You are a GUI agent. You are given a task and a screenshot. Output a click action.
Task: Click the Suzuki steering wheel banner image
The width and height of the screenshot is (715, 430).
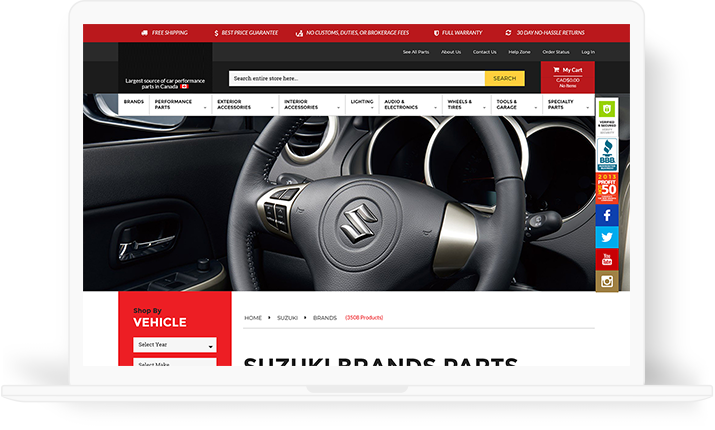[x=356, y=203]
